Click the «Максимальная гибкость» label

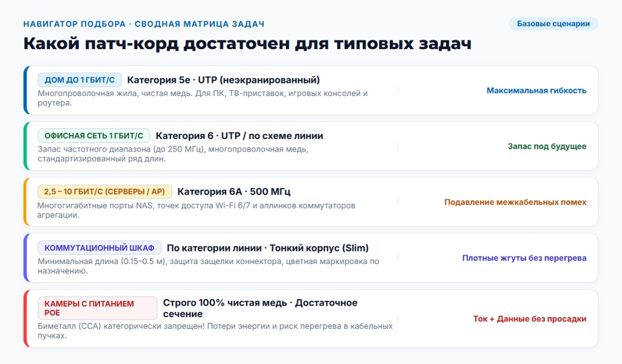(x=537, y=91)
